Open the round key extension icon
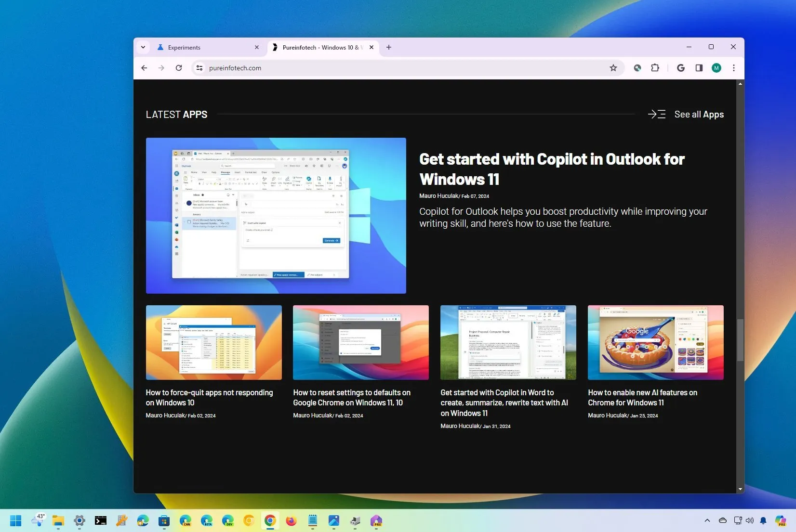This screenshot has width=796, height=532. tap(637, 68)
